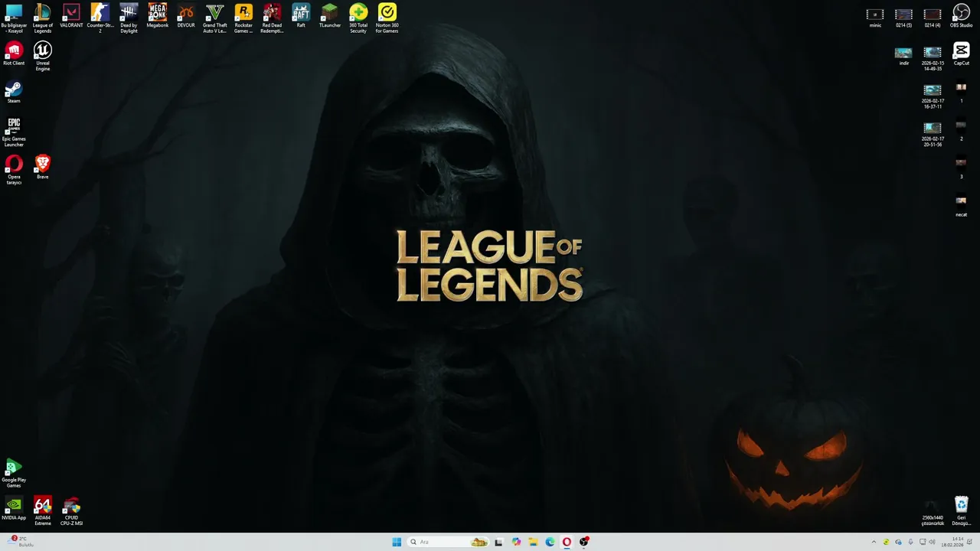Open the Bu bilgisayar shortcut icon
The image size is (980, 551).
[x=14, y=18]
